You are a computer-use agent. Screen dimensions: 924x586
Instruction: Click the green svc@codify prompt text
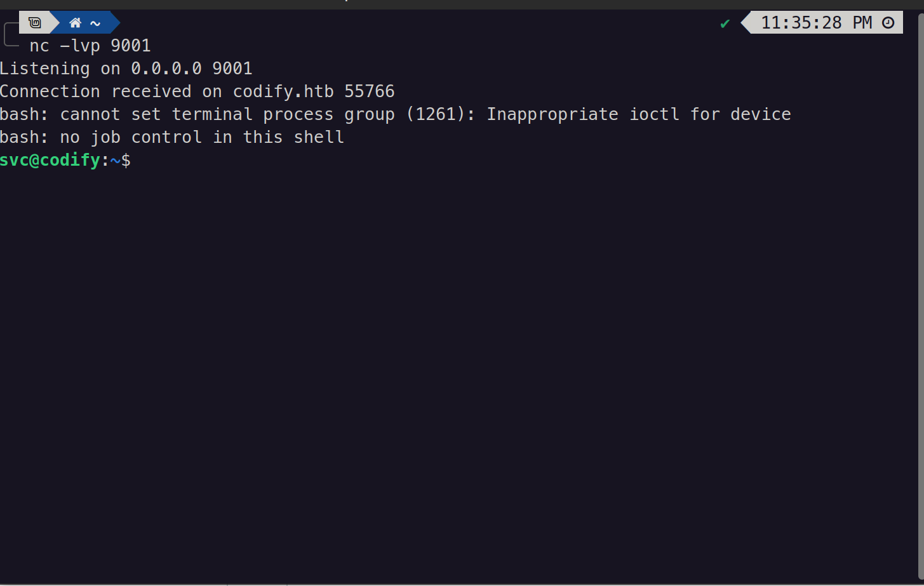pos(50,160)
